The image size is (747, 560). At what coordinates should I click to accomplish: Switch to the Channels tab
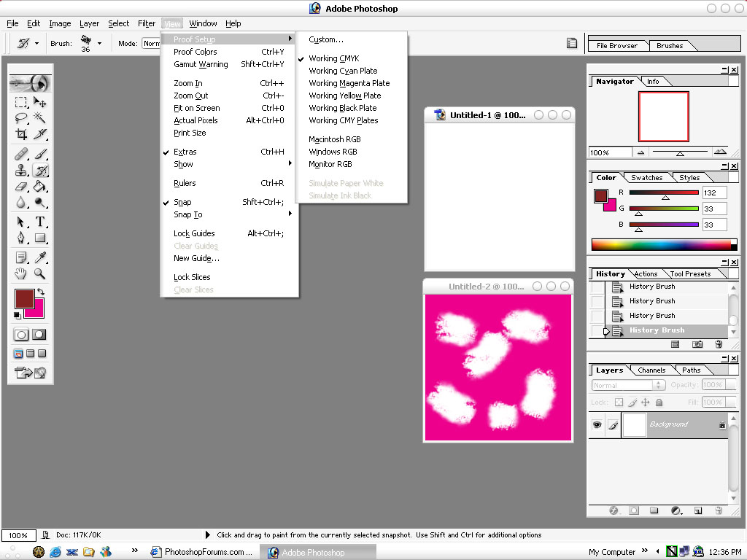point(651,370)
